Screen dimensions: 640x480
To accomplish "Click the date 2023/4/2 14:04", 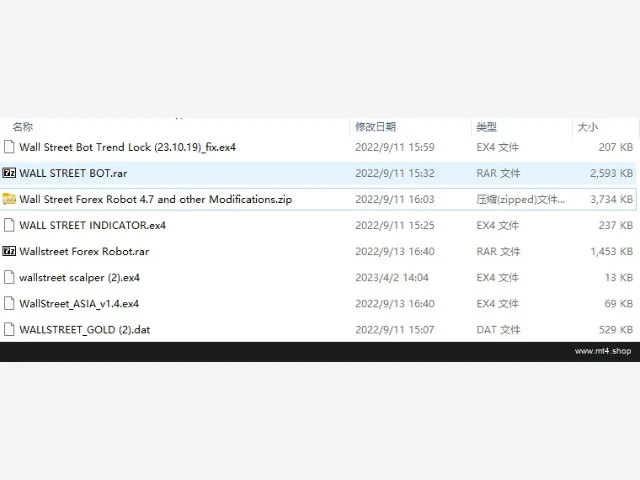I will coord(392,278).
